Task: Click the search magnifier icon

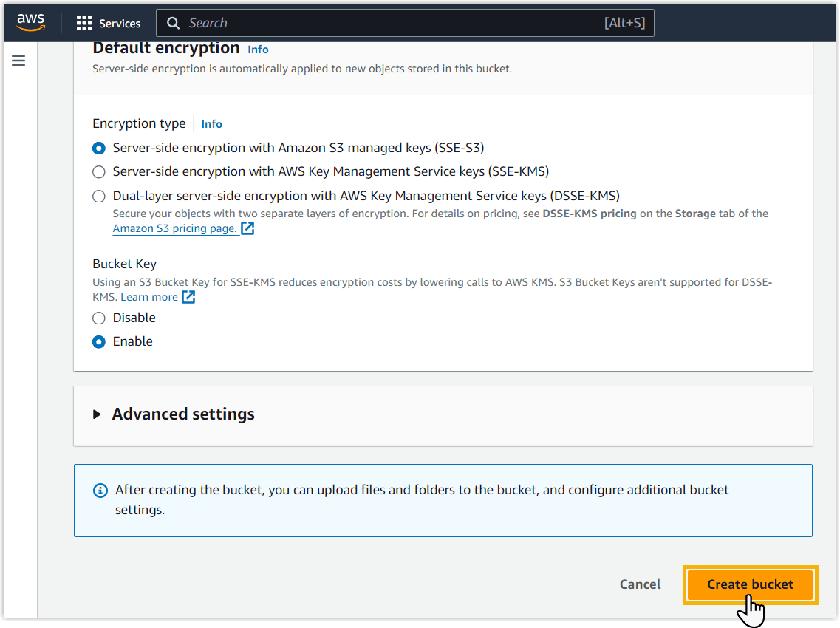Action: tap(174, 23)
